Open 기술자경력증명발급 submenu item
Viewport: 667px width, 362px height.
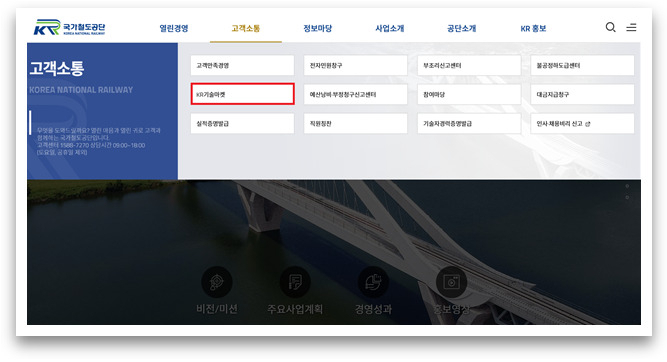[x=469, y=123]
